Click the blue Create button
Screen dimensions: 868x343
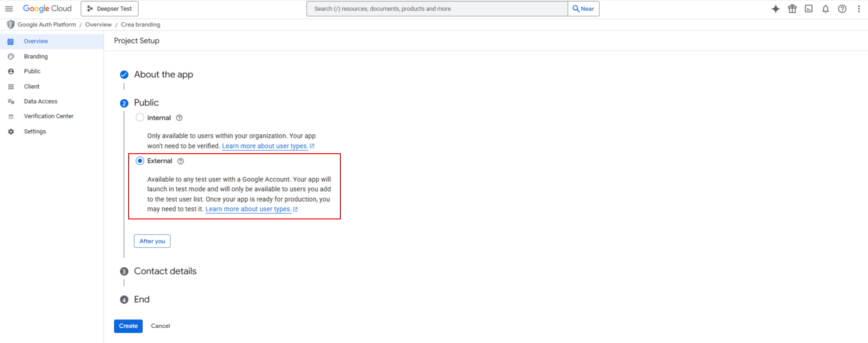128,326
